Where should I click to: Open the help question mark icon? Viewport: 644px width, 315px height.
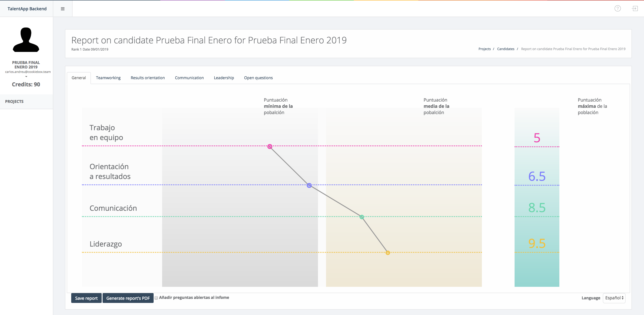pyautogui.click(x=618, y=9)
